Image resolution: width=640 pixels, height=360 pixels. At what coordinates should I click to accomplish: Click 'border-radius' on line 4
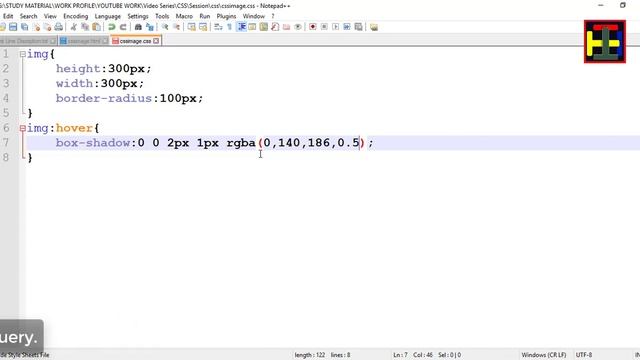pos(104,98)
